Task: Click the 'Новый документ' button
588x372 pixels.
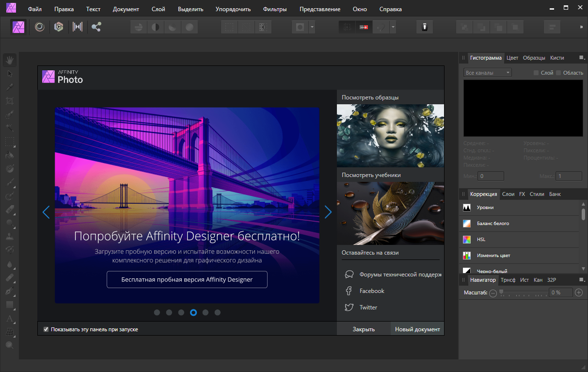Action: tap(417, 329)
